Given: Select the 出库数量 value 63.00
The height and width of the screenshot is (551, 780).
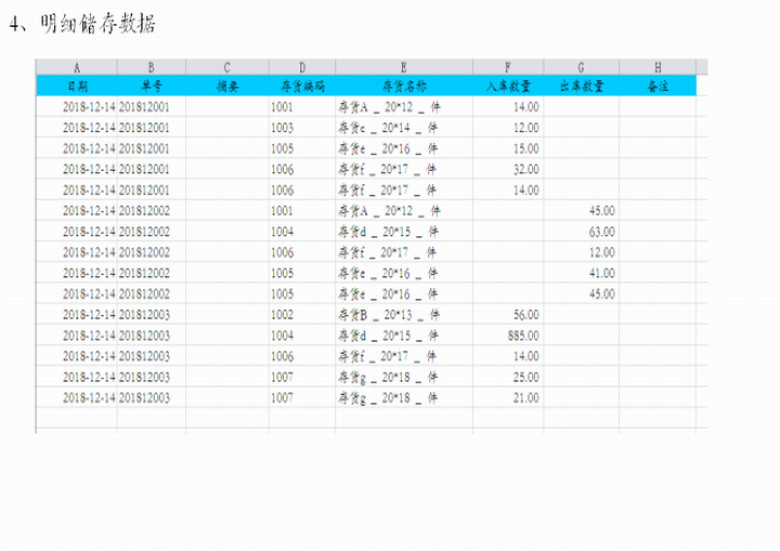Looking at the screenshot, I should [581, 232].
